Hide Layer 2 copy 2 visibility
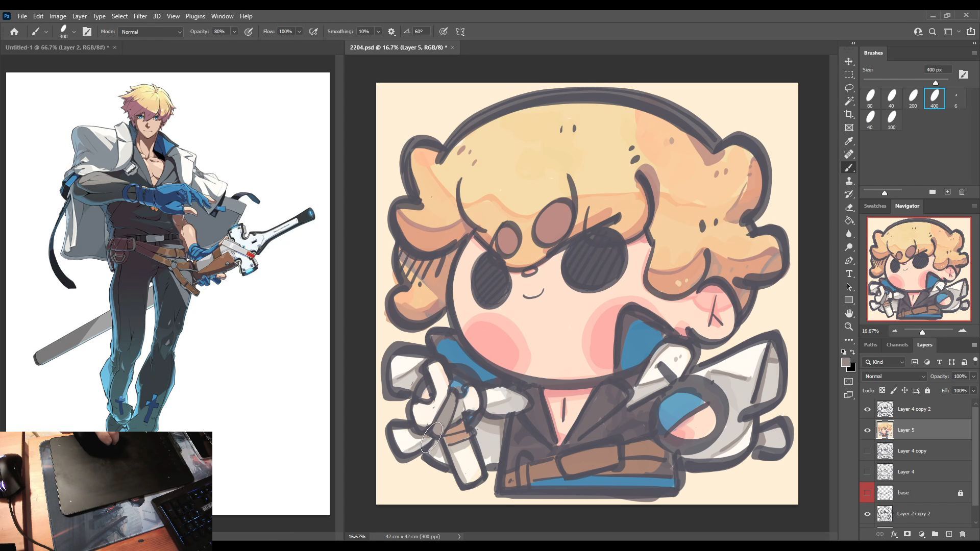Screen dimensions: 980x551 [x=867, y=514]
